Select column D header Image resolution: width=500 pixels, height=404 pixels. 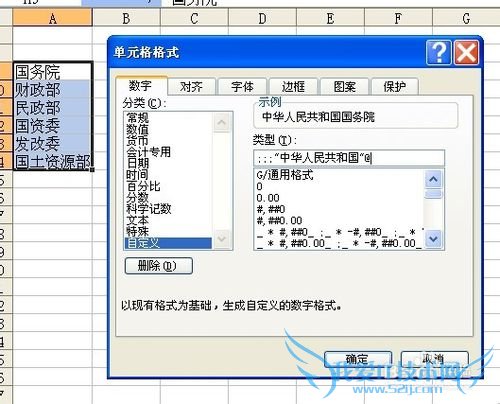coord(262,18)
